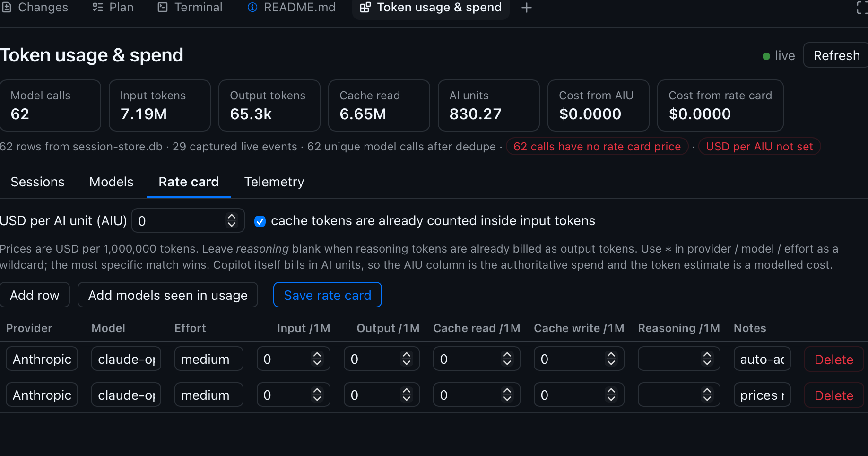The image size is (868, 456).
Task: Click the 'USD per AIU not set' warning
Action: (x=759, y=147)
